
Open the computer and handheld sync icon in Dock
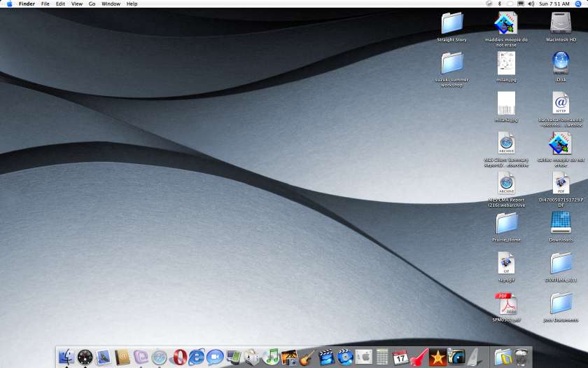tap(234, 357)
